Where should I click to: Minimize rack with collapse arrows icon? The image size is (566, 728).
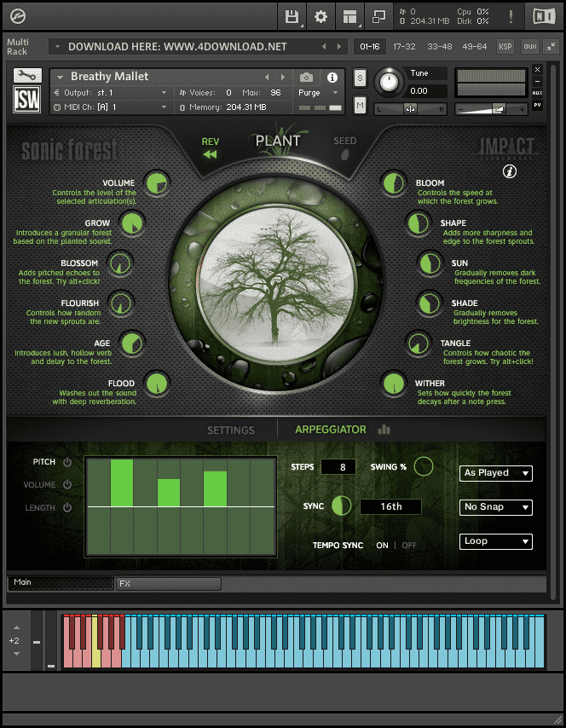(551, 46)
